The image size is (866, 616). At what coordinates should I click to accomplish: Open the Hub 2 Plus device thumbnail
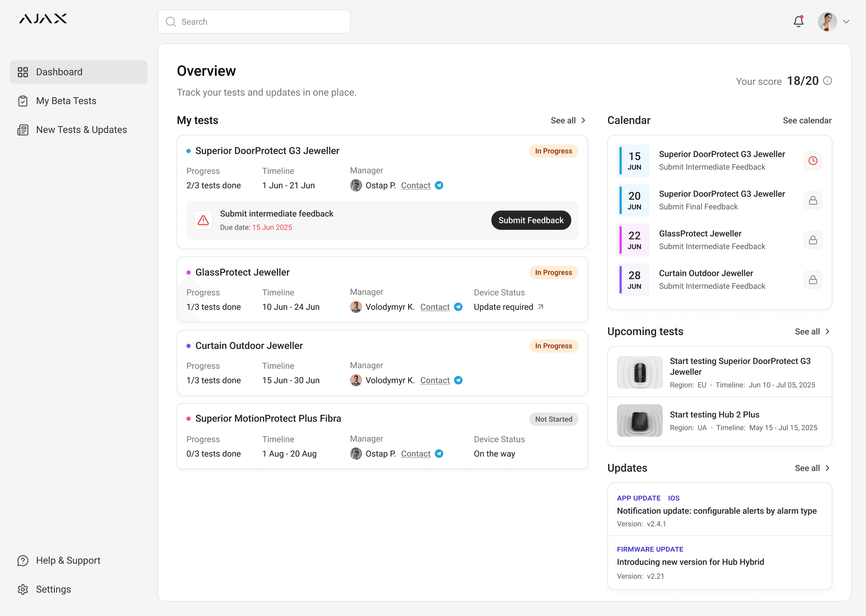click(640, 421)
